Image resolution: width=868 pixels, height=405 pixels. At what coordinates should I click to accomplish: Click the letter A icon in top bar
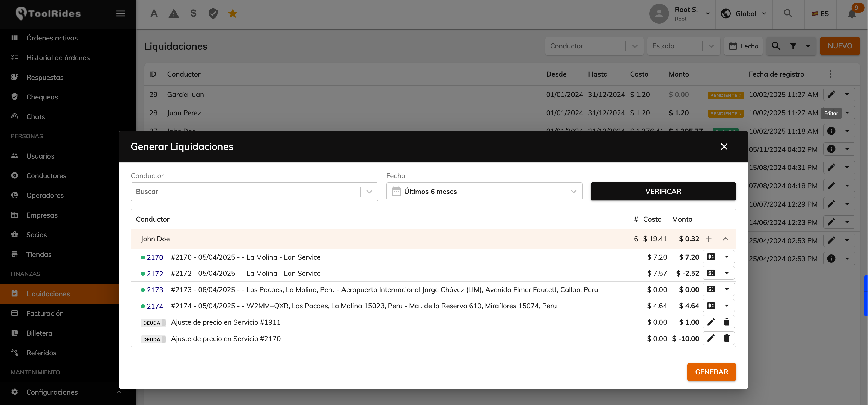point(154,13)
